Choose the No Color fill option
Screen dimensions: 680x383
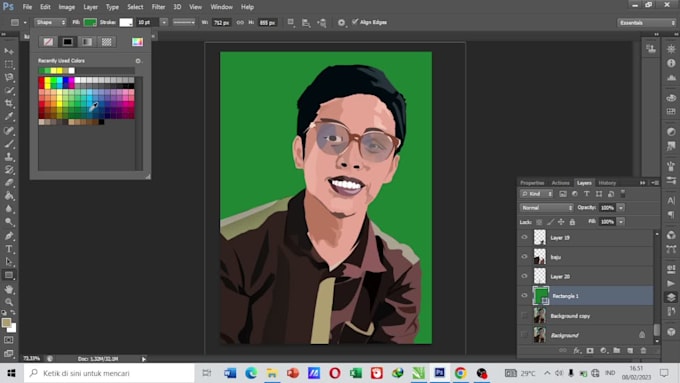pyautogui.click(x=48, y=42)
